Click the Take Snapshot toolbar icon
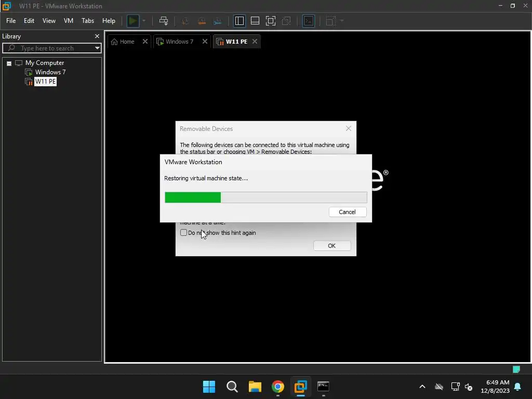 [x=185, y=21]
